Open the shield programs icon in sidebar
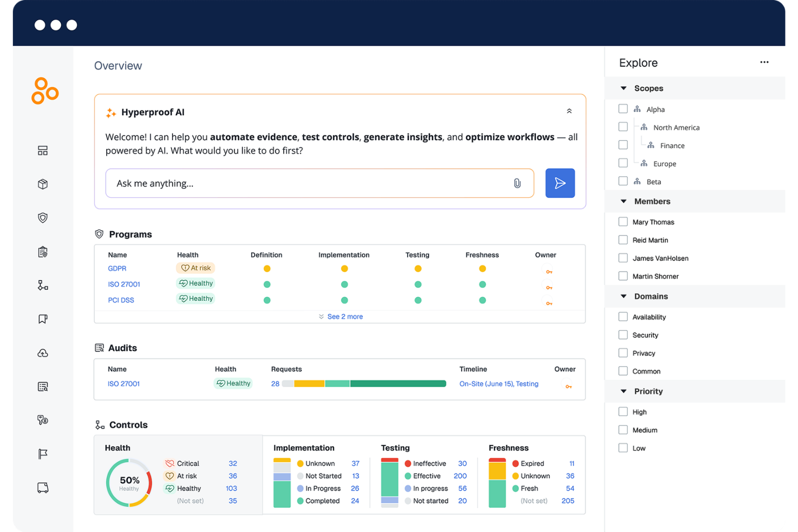Image resolution: width=798 pixels, height=532 pixels. point(43,218)
